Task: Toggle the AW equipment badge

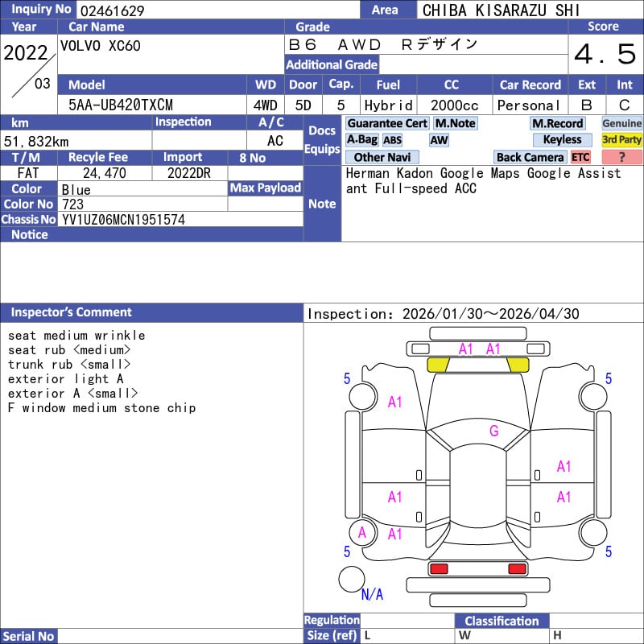Action: click(x=439, y=140)
